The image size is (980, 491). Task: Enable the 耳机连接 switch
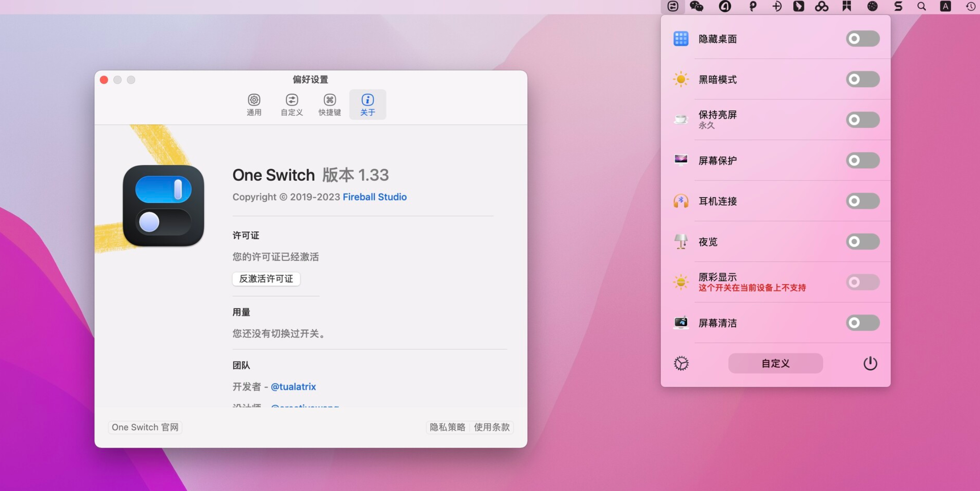(863, 201)
